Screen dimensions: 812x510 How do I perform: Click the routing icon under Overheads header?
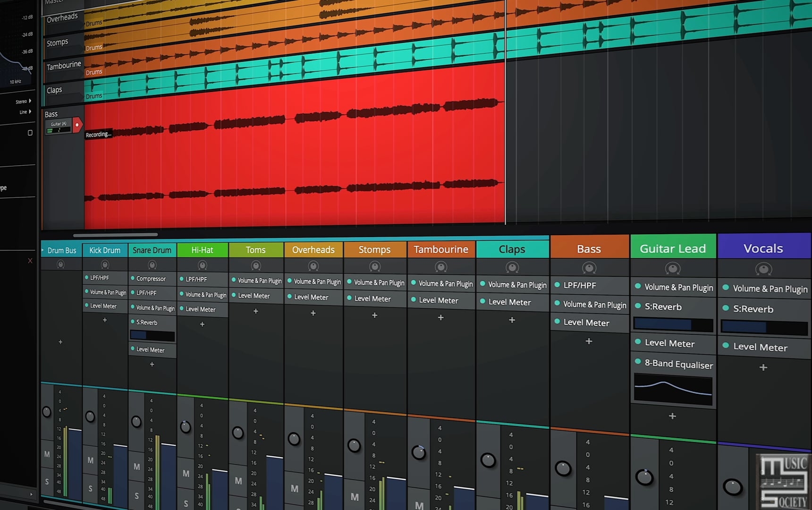(x=313, y=266)
